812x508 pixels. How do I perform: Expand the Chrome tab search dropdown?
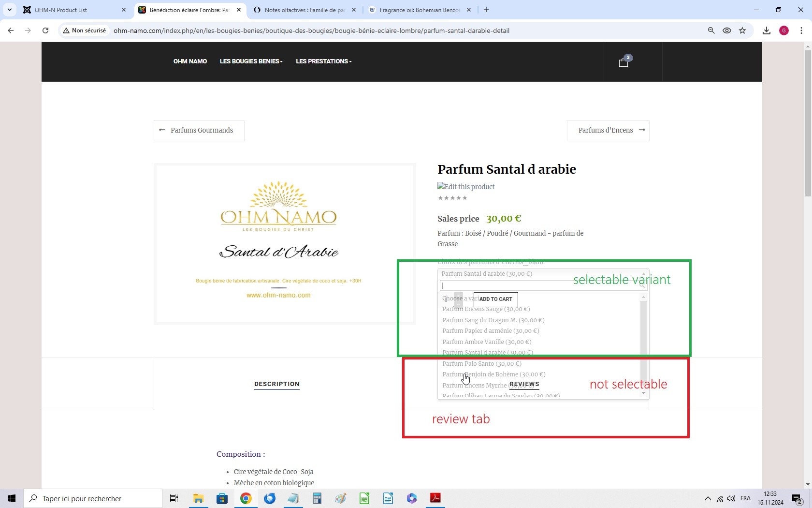(9, 10)
